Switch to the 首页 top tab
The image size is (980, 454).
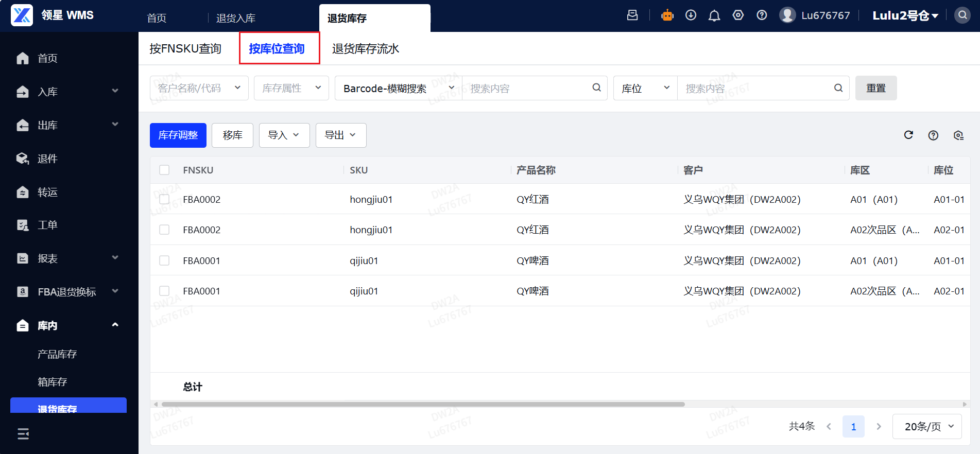(157, 18)
